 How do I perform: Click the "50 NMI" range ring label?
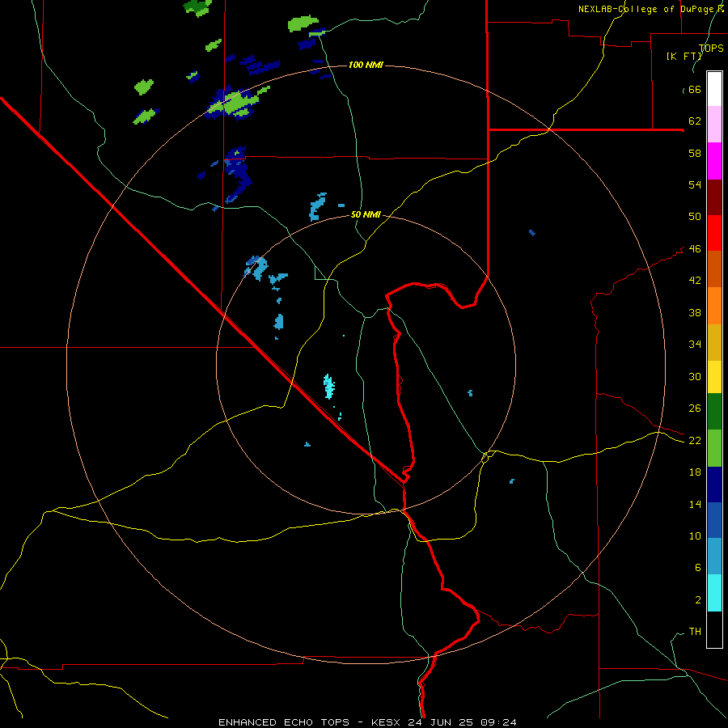[x=366, y=214]
